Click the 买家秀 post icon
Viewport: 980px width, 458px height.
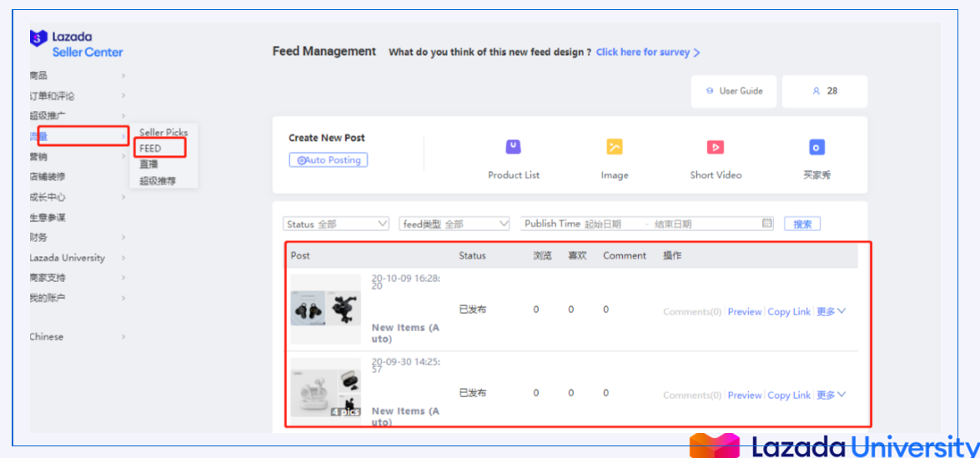point(817,148)
